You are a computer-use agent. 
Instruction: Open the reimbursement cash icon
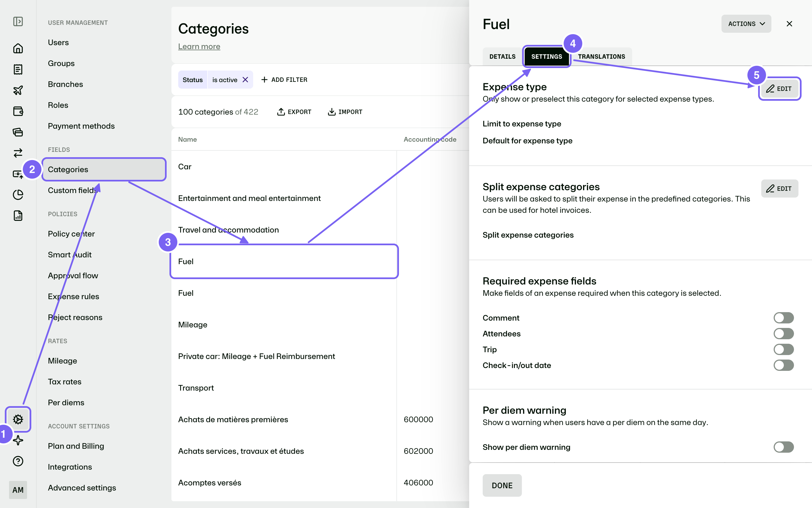coord(18,174)
